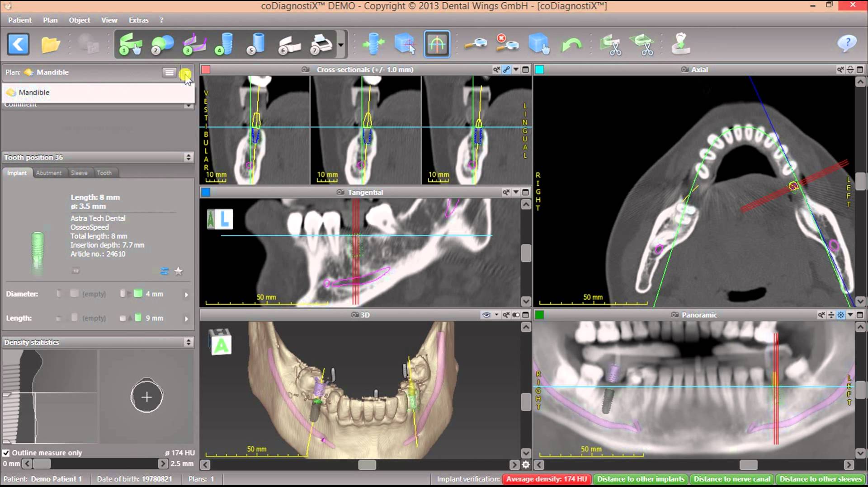Expand more Length options arrow

[x=186, y=318]
